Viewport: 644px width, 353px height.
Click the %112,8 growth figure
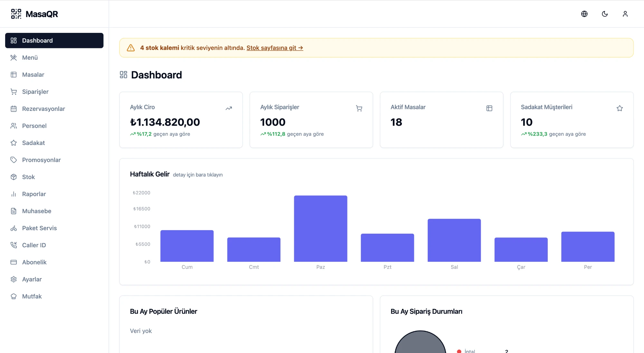point(276,134)
